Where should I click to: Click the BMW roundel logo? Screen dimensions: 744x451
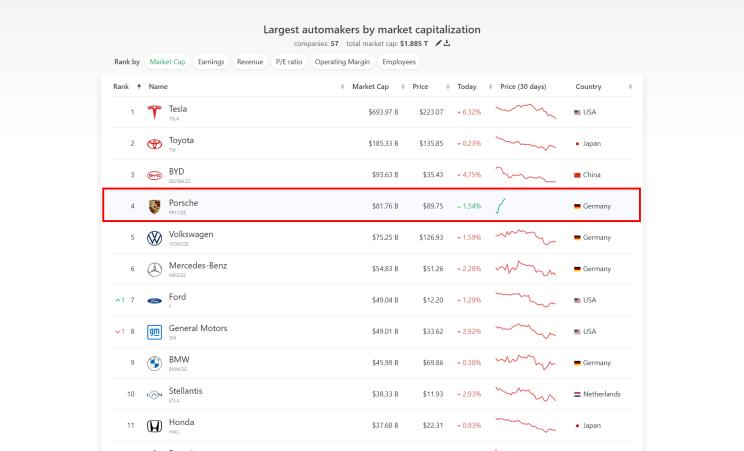tap(154, 363)
